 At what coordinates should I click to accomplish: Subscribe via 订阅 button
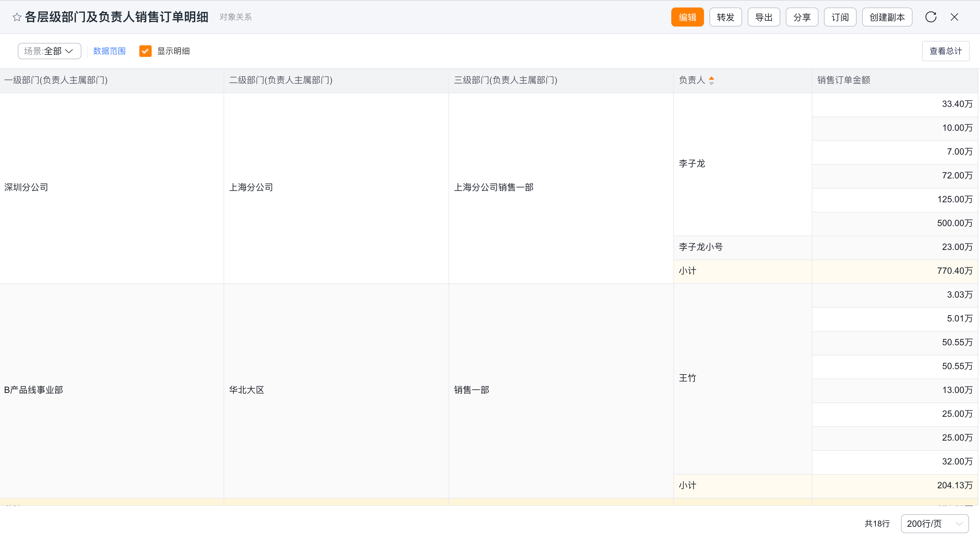840,17
